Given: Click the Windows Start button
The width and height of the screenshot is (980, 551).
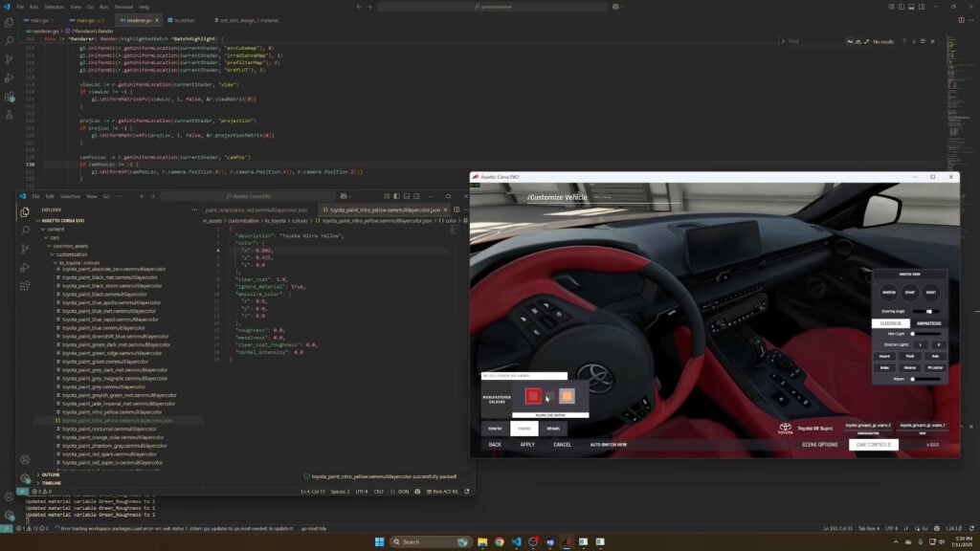Looking at the screenshot, I should pyautogui.click(x=379, y=541).
